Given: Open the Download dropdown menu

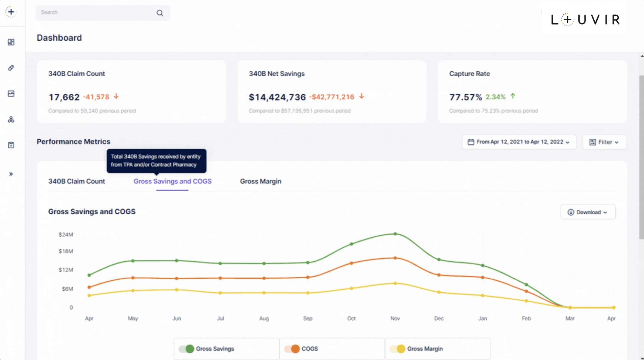Looking at the screenshot, I should (x=588, y=212).
